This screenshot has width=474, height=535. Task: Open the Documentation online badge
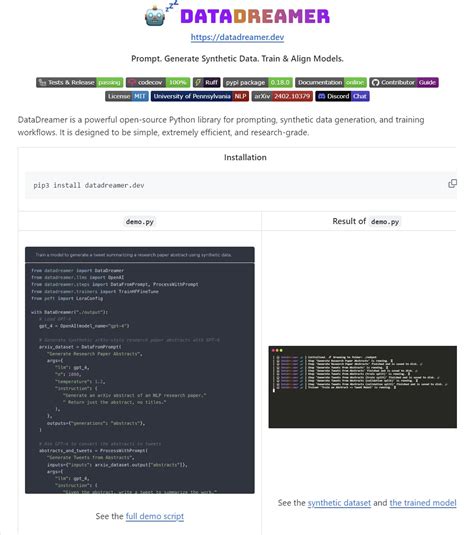331,83
